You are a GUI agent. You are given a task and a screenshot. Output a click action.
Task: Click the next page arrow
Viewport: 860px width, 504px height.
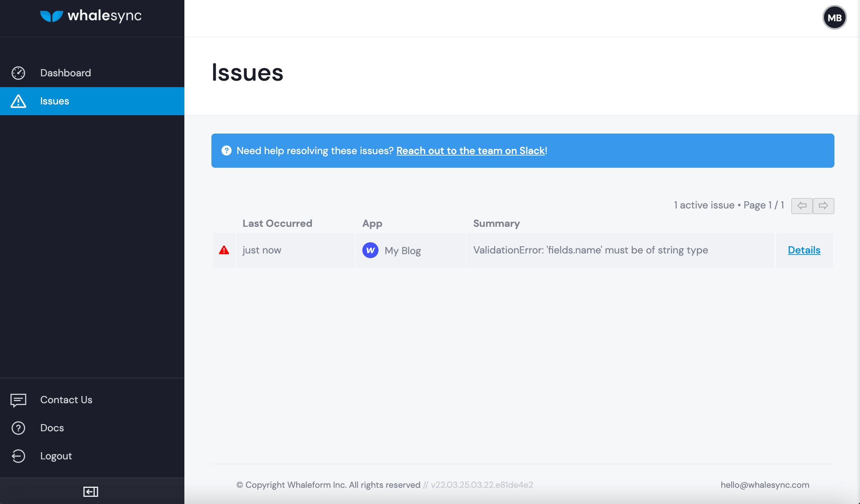click(824, 206)
